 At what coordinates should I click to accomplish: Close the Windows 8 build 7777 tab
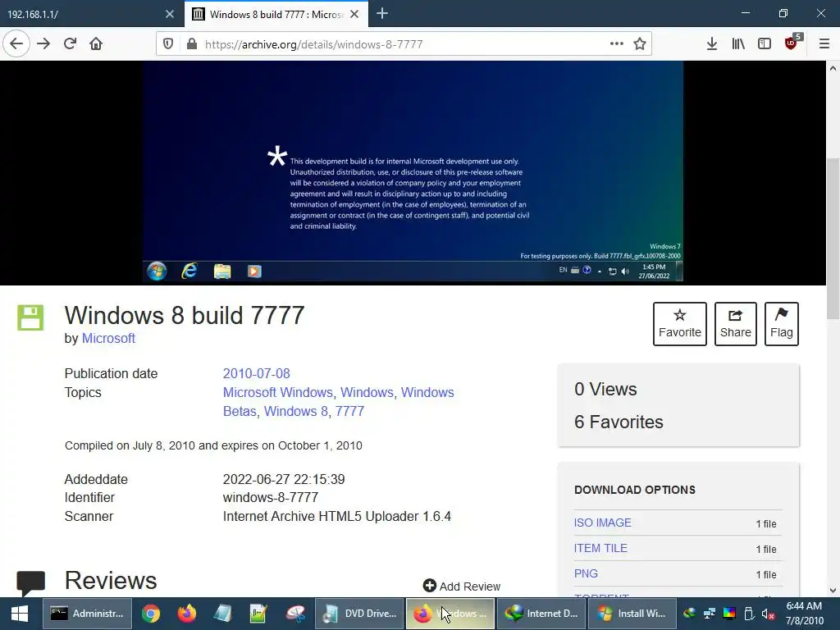[x=354, y=15]
